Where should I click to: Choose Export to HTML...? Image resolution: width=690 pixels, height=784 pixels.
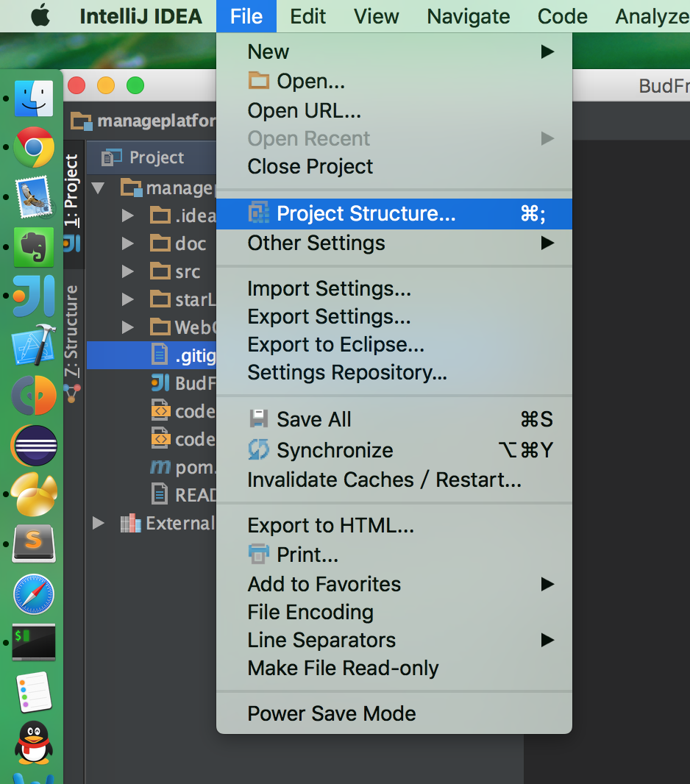pyautogui.click(x=394, y=526)
